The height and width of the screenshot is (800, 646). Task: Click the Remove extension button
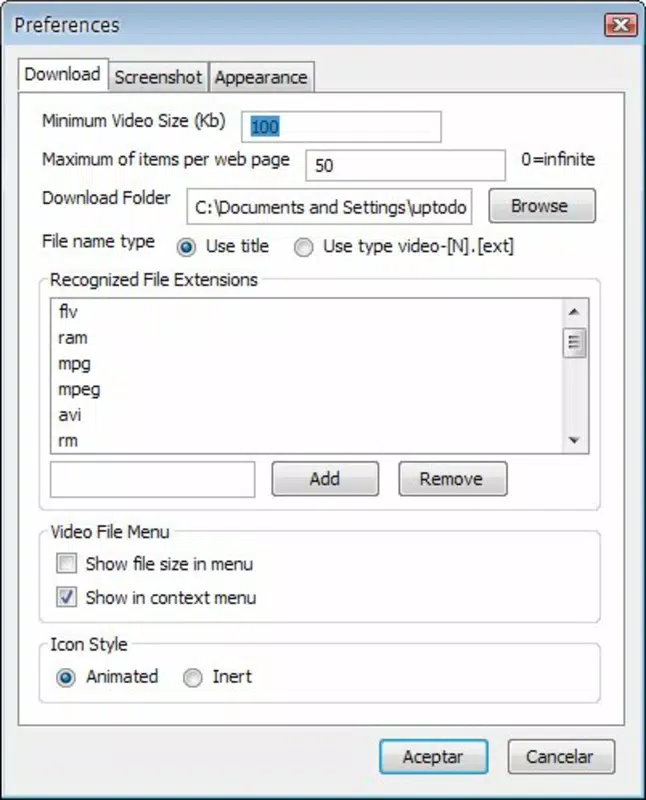pyautogui.click(x=453, y=479)
